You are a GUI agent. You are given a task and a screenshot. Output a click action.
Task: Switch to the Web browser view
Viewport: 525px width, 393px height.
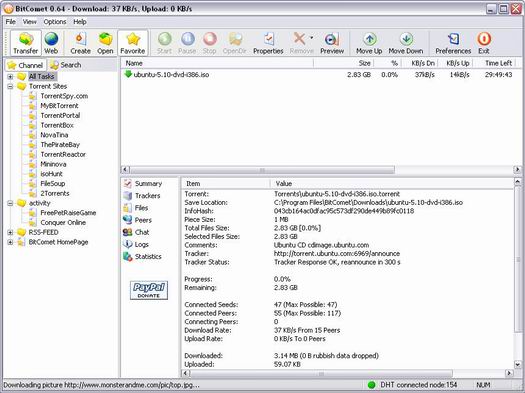(51, 43)
